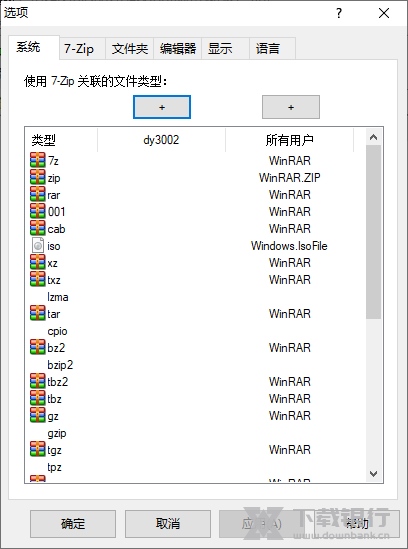
Task: Switch to the 7-Zip tab
Action: click(x=82, y=49)
